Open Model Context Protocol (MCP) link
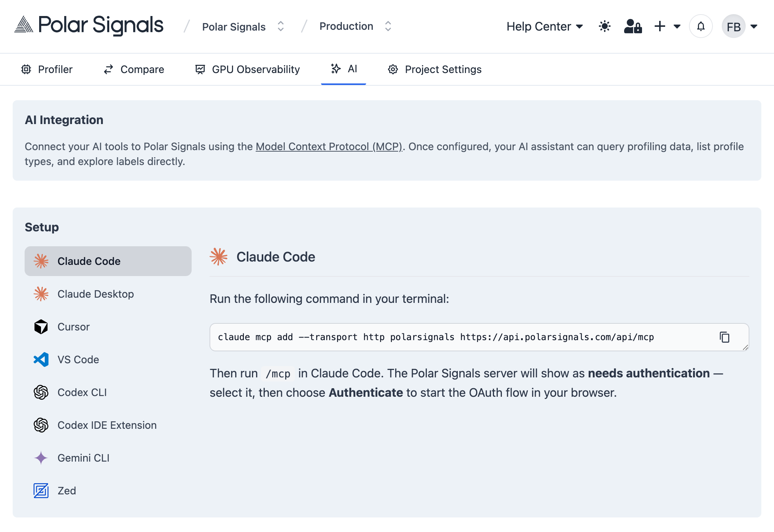 coord(329,146)
